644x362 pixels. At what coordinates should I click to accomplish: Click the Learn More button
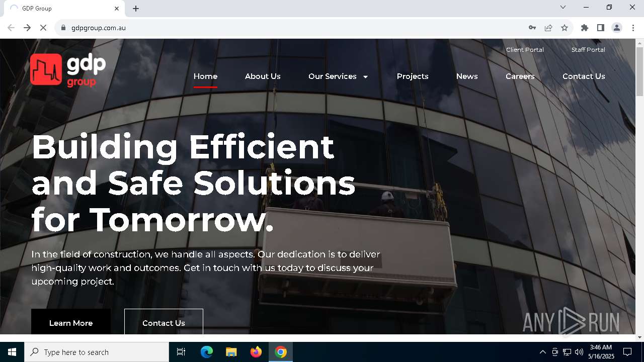coord(71,322)
